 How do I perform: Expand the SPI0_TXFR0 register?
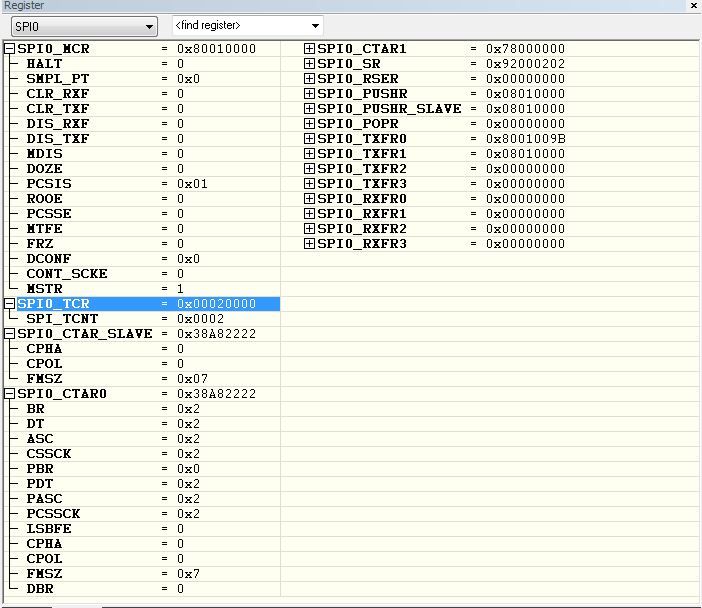(x=309, y=139)
